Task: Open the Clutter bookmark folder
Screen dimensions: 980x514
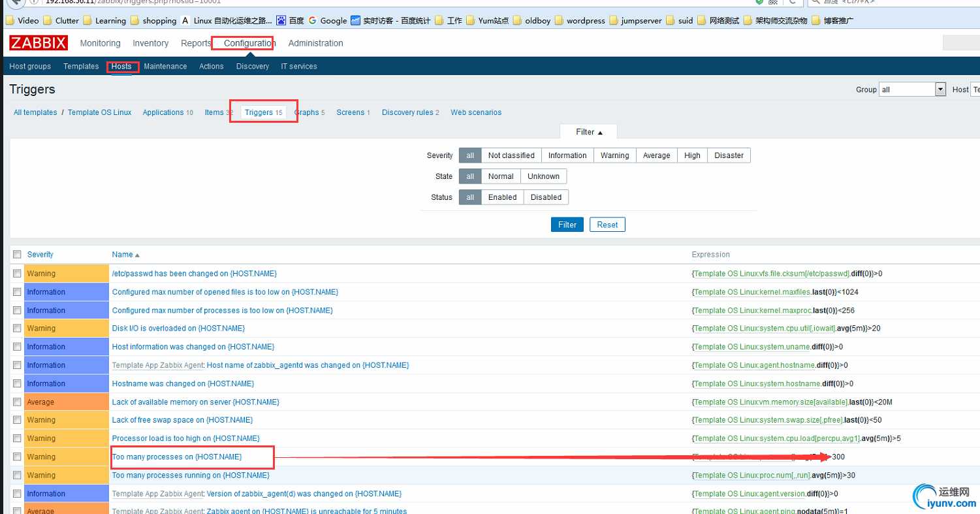Action: (x=61, y=20)
